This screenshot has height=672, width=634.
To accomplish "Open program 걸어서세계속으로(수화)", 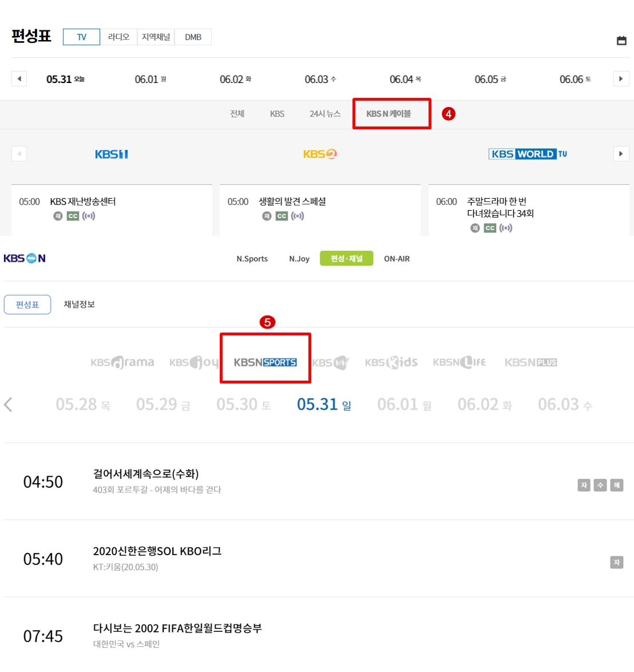I will [146, 474].
